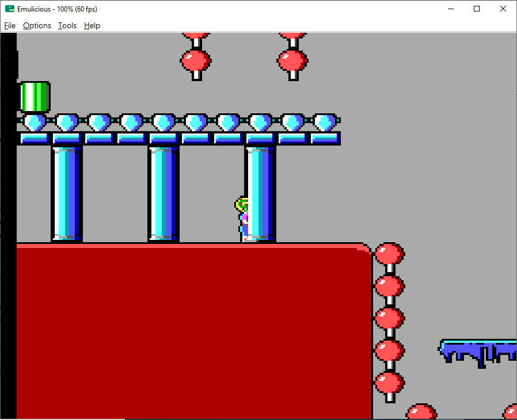Click the player character beside the pillar
517x420 pixels.
(242, 219)
